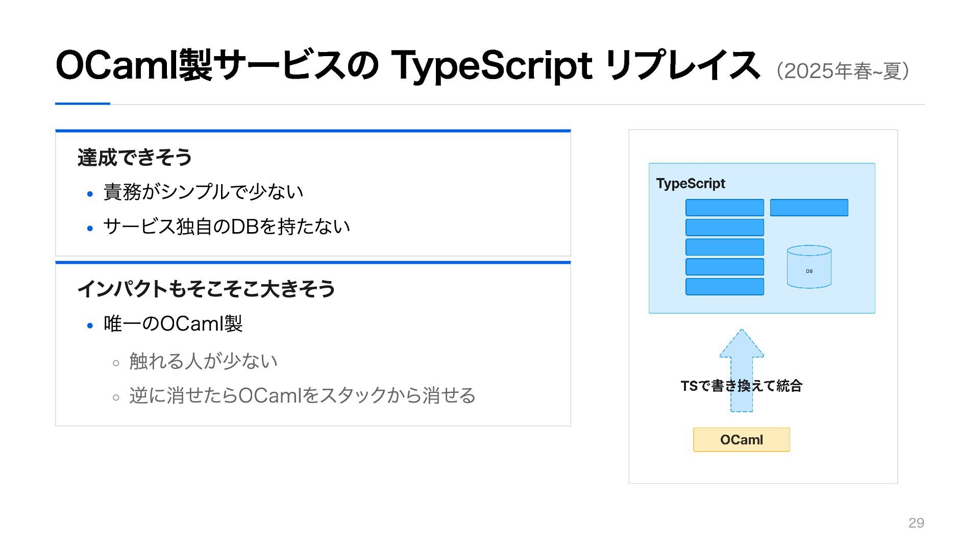Click the (2025年春~夏) date subtitle
The image size is (980, 551).
coord(843,71)
